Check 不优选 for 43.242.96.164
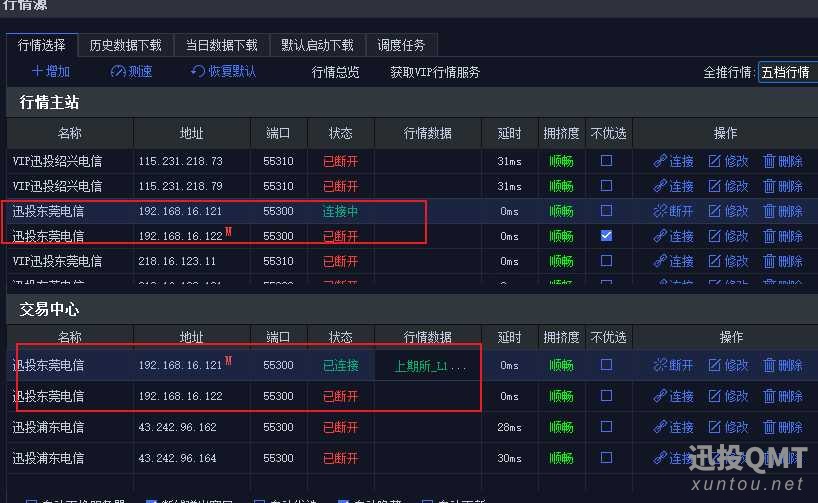The image size is (818, 503). (606, 458)
